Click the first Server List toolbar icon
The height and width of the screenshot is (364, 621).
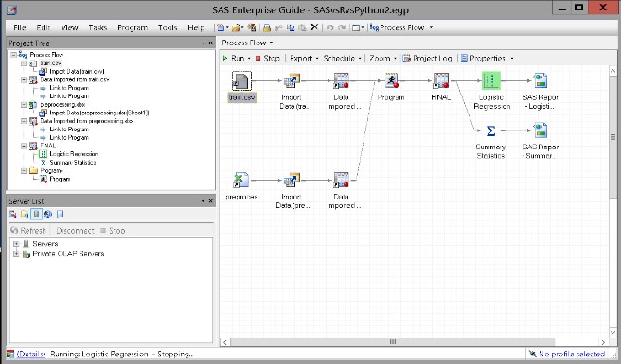click(13, 214)
